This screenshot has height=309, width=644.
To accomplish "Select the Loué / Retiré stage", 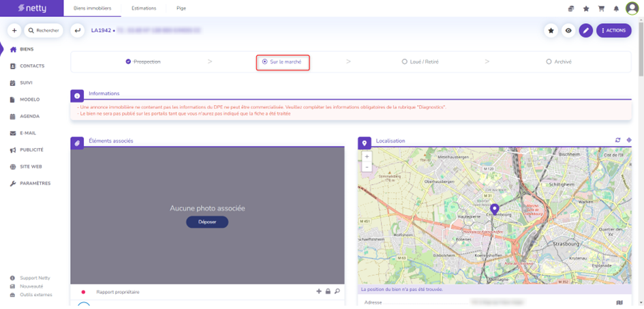I will (x=420, y=61).
